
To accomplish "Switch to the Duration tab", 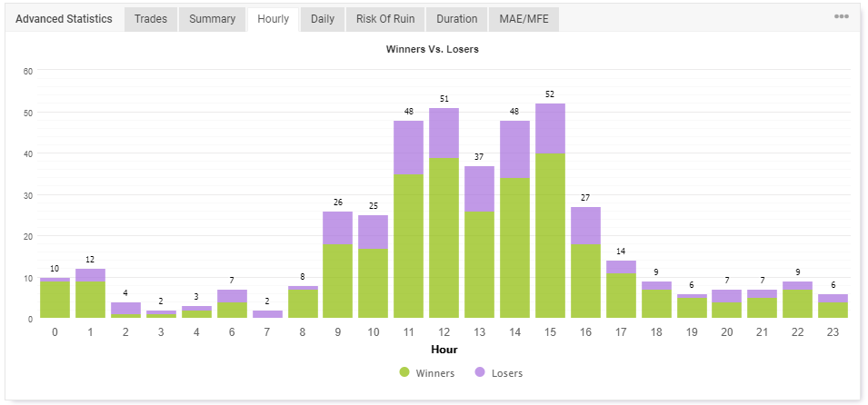I will [x=456, y=19].
